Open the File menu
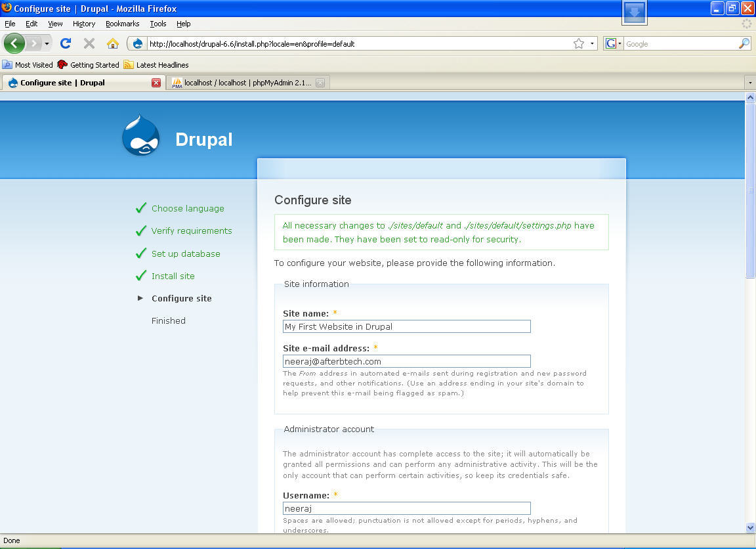 (10, 24)
